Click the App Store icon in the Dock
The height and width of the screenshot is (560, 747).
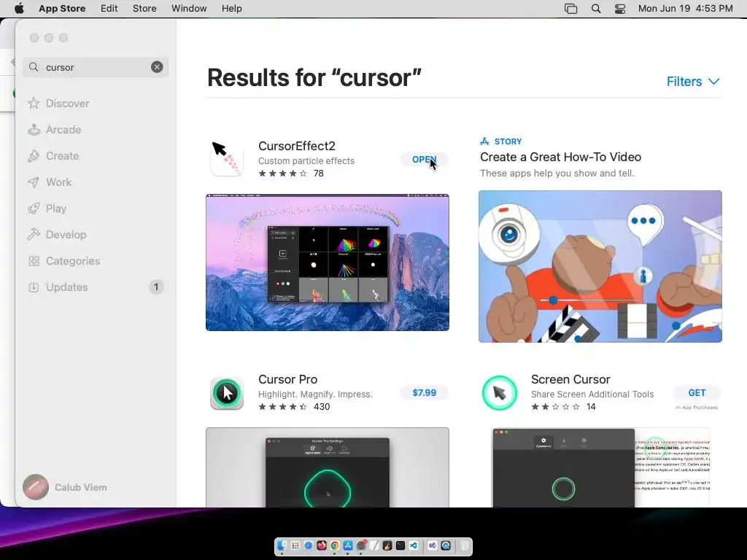pos(348,545)
